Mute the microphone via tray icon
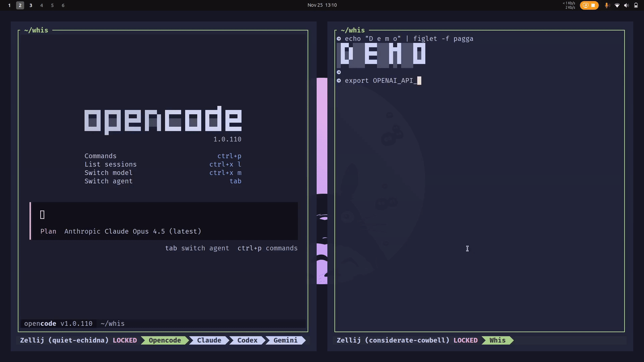Image resolution: width=644 pixels, height=362 pixels. [x=607, y=5]
